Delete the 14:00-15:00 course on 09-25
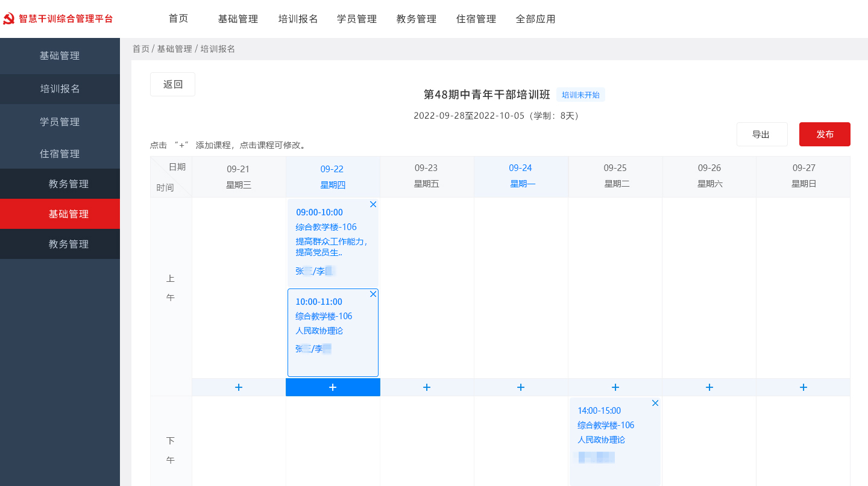 (x=655, y=403)
